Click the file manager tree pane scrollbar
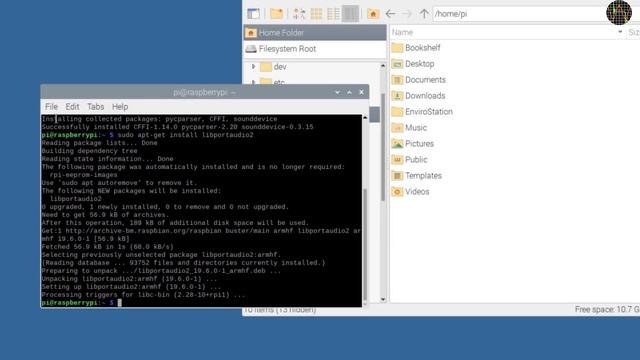Screen dimensions: 640x360 [383, 147]
